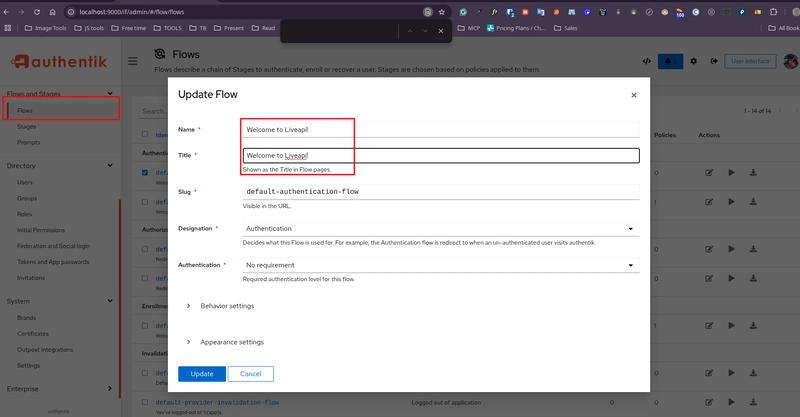
Task: Check the default-provider-invalidation-flow checkbox
Action: (145, 402)
